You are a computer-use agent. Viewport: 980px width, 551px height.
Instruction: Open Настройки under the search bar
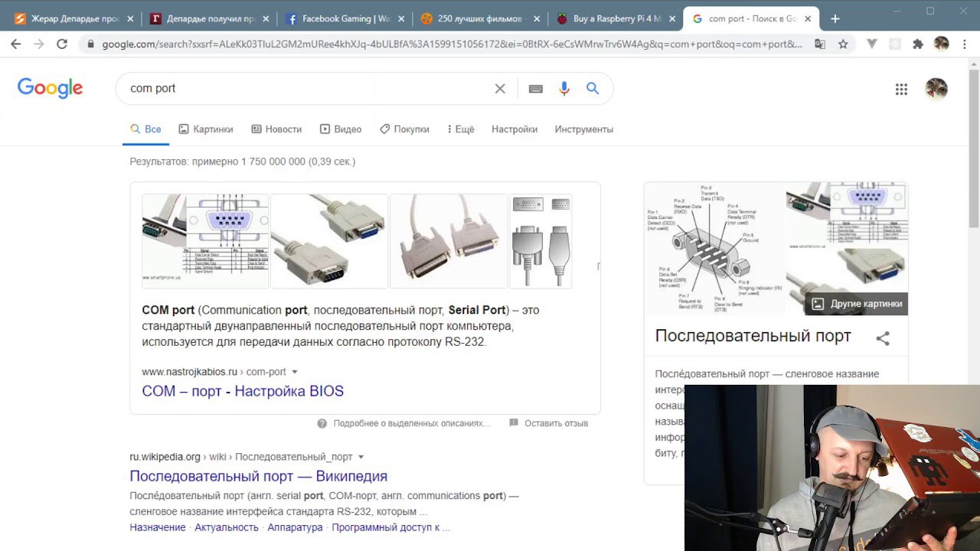[514, 129]
